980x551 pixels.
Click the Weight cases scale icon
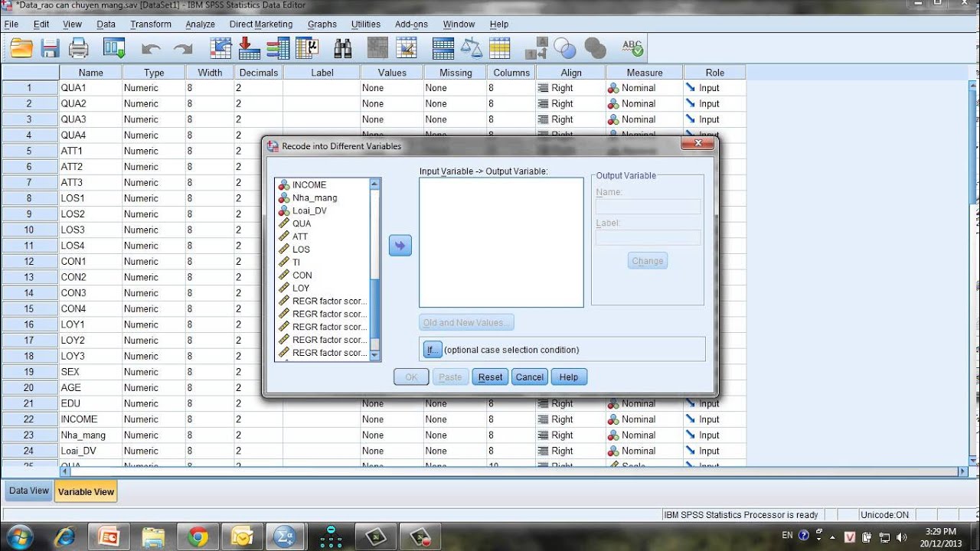coord(472,48)
